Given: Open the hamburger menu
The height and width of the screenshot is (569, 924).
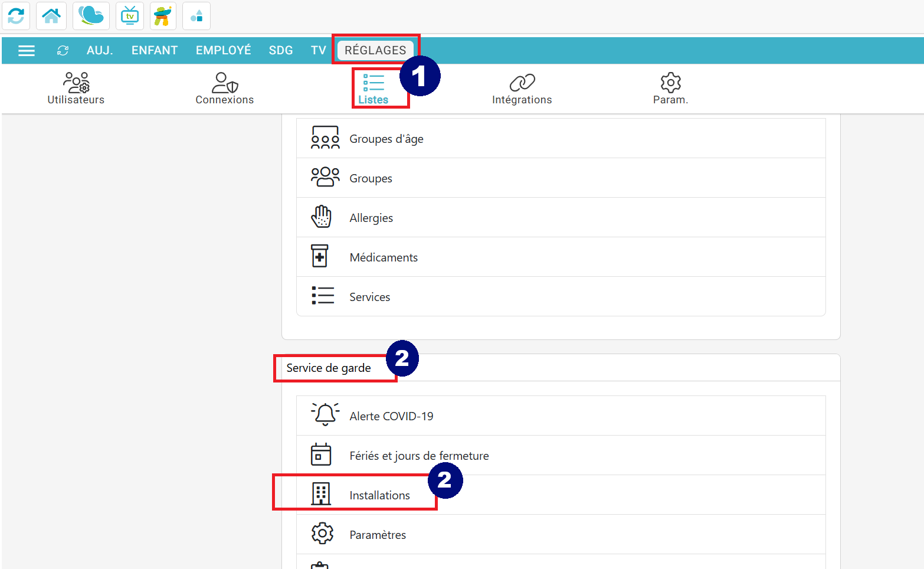Looking at the screenshot, I should pyautogui.click(x=27, y=51).
